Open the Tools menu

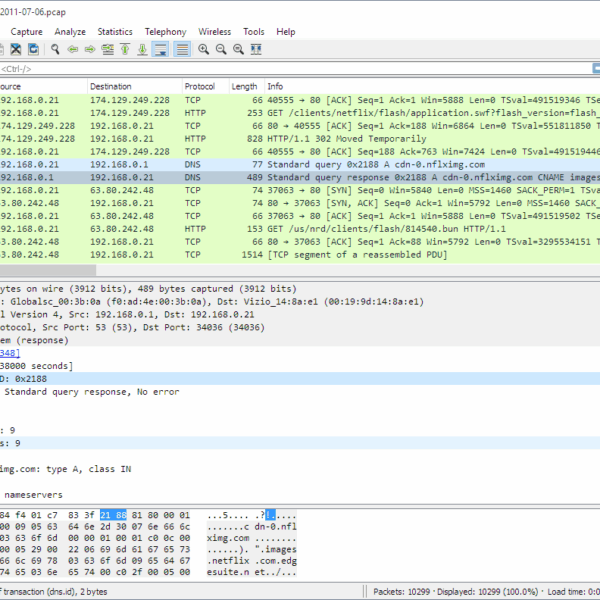(254, 32)
